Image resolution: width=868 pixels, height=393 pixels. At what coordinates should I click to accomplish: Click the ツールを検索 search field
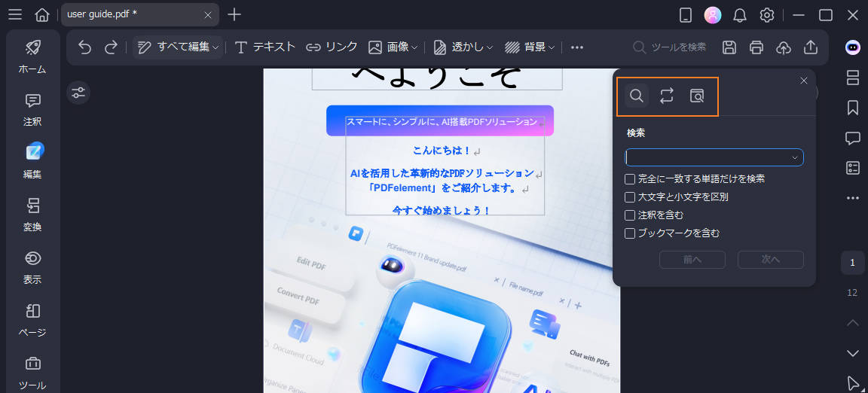(670, 47)
